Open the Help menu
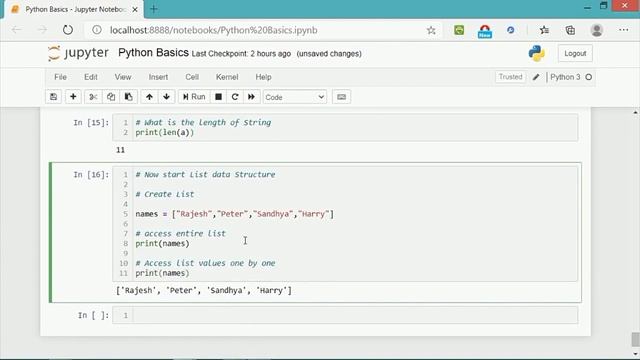 (x=263, y=77)
